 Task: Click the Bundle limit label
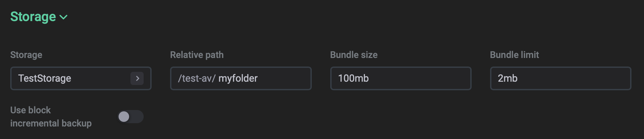tap(514, 55)
